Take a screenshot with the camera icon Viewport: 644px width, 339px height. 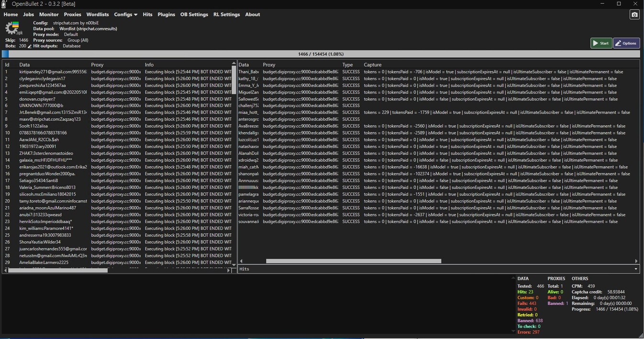(x=634, y=15)
